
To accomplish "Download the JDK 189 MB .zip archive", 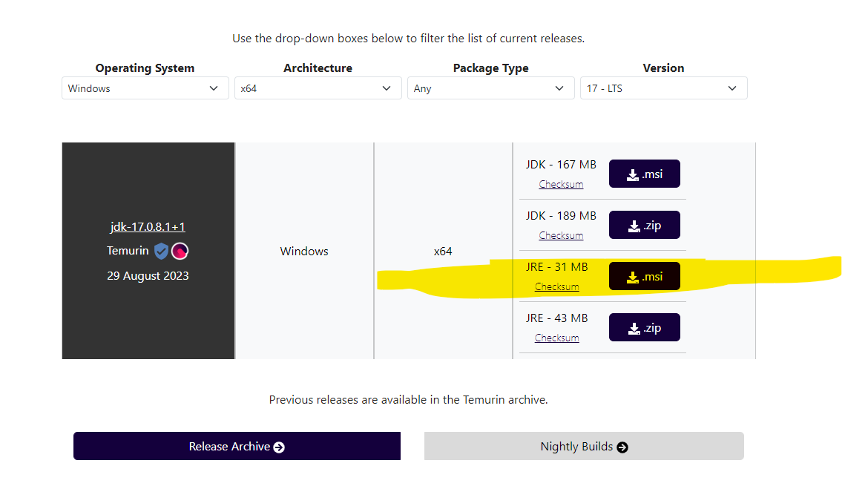I will (644, 225).
